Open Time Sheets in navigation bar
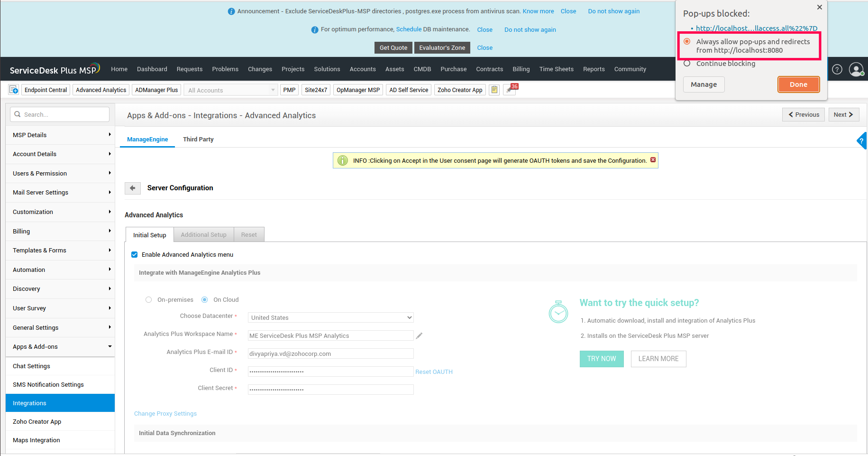Screen dimensions: 868x456 point(557,69)
